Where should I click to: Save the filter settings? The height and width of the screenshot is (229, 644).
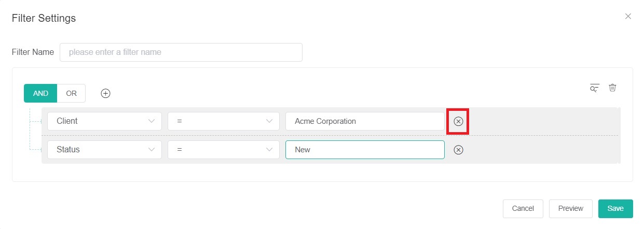click(x=615, y=208)
